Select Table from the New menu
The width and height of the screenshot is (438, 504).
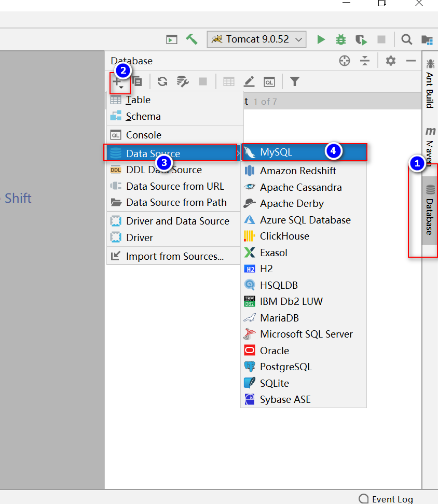(175, 100)
